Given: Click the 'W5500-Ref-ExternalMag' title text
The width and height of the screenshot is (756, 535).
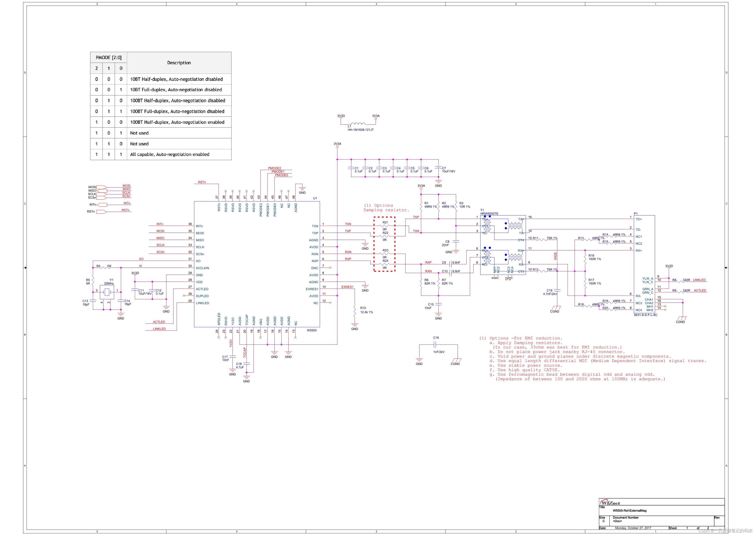Looking at the screenshot, I should tap(630, 511).
